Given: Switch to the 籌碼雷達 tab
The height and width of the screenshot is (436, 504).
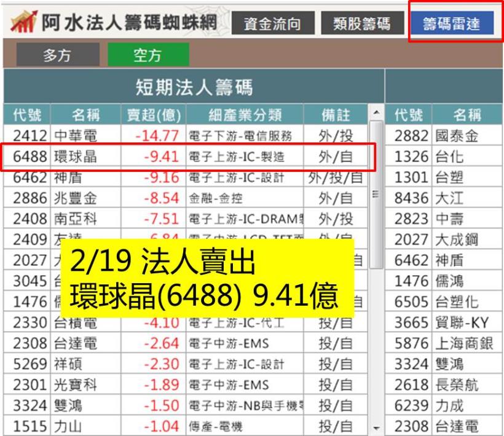Looking at the screenshot, I should coord(452,23).
